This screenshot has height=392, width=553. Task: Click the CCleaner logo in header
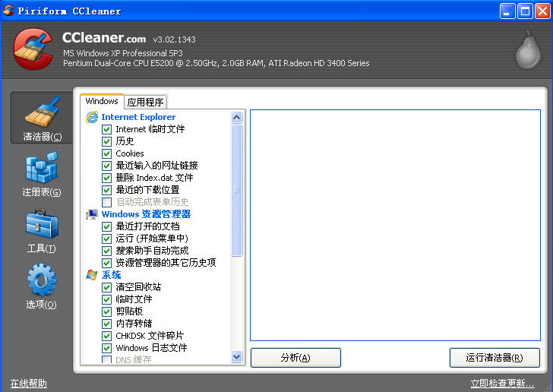click(33, 49)
